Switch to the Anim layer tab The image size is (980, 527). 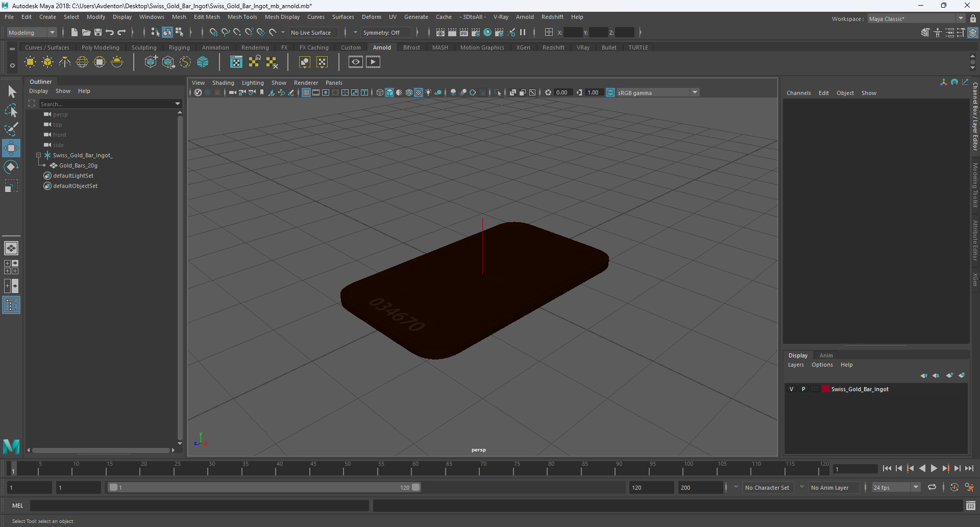point(826,355)
